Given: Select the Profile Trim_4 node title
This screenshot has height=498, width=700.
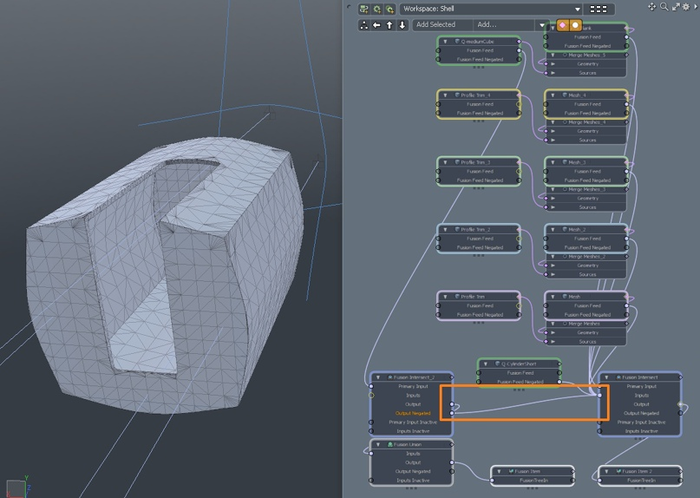Looking at the screenshot, I should (476, 94).
